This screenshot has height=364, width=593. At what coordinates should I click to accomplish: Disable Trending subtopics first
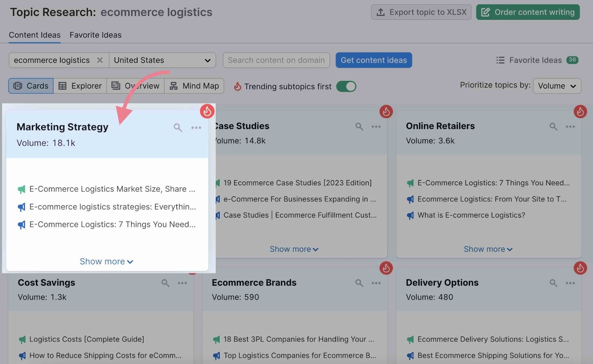click(346, 86)
